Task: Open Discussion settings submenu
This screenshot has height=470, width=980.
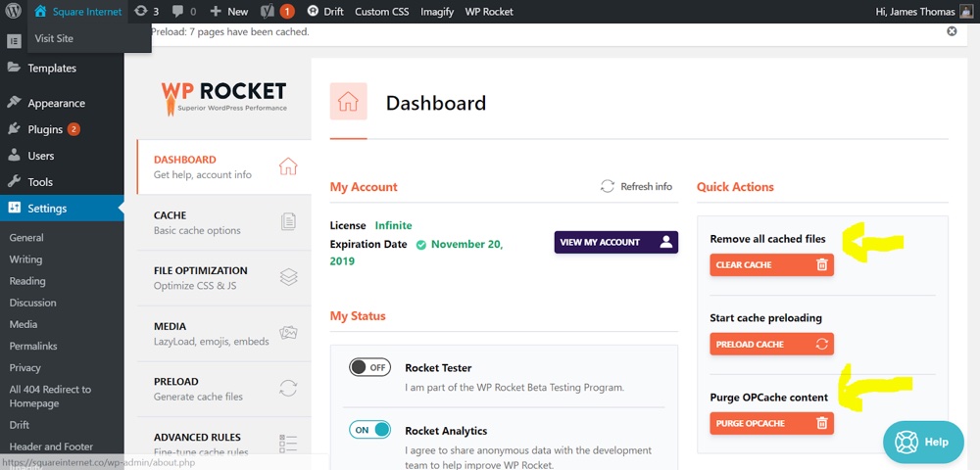Action: (x=32, y=303)
